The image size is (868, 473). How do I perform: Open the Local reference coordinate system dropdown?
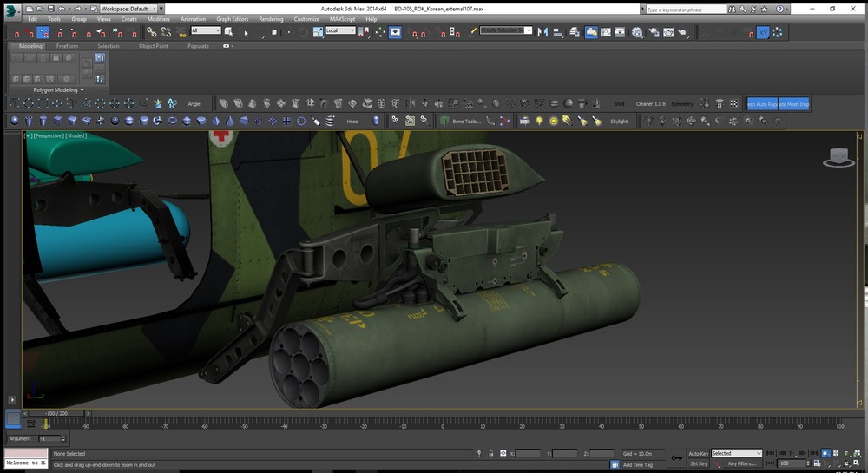pos(340,30)
